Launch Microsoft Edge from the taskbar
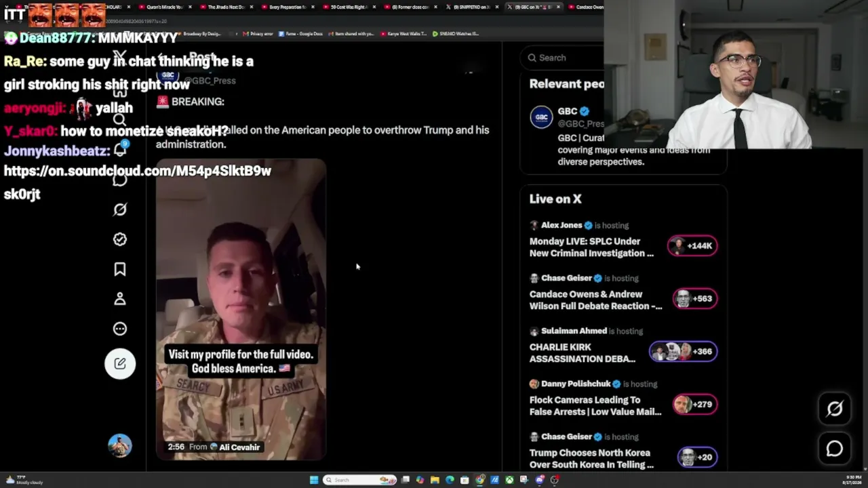The width and height of the screenshot is (868, 488). (x=450, y=480)
